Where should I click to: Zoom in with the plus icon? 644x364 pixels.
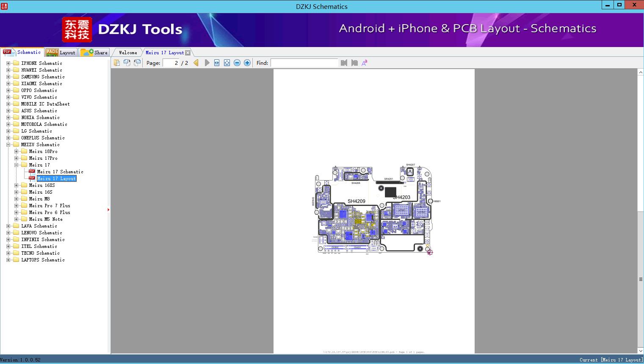[x=247, y=63]
